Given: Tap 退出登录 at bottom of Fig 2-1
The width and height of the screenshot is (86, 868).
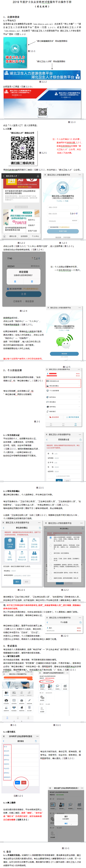Looking at the screenshot, I should pos(54,417).
